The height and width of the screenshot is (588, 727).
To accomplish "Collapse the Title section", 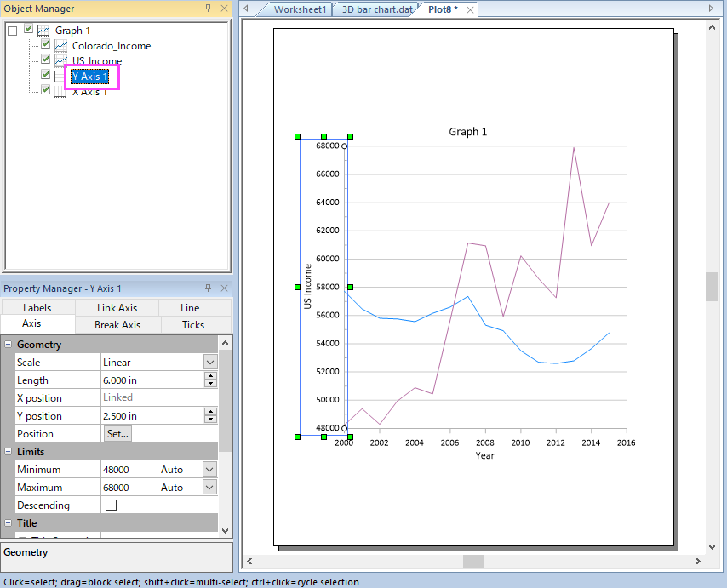I will (x=9, y=523).
